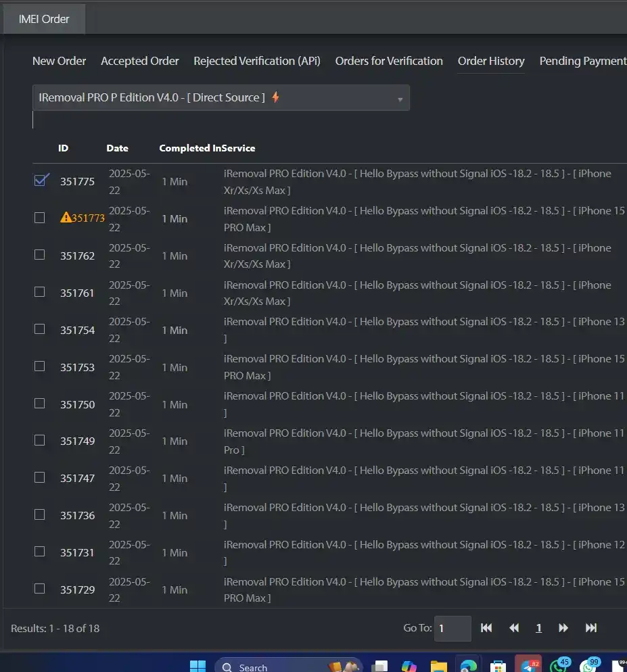Go to Rejected Verification (APi) tab
627x672 pixels.
(x=257, y=61)
